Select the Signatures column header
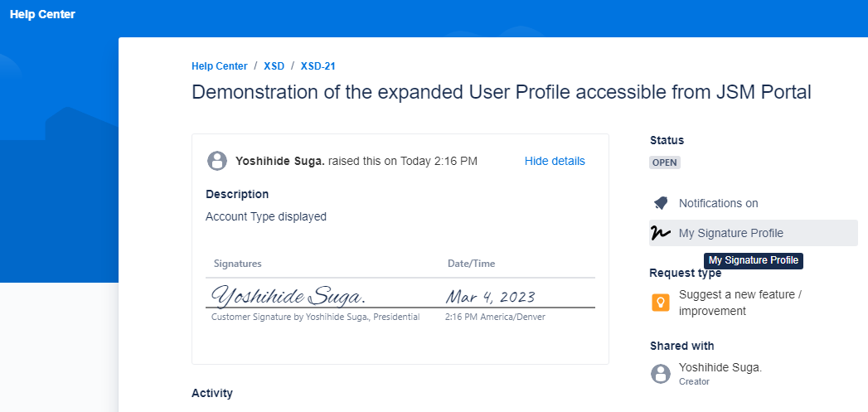This screenshot has width=868, height=412. point(237,264)
